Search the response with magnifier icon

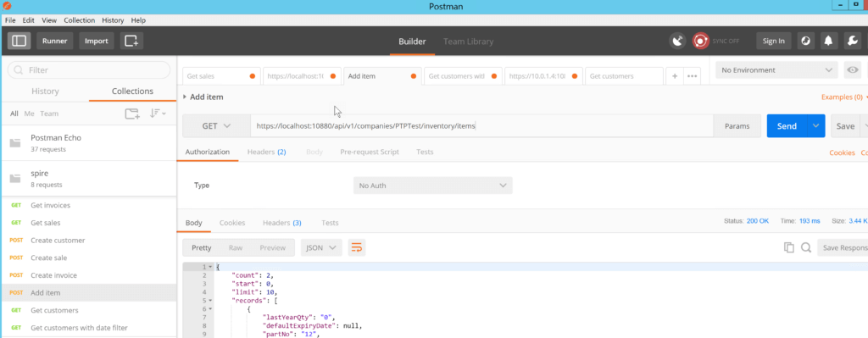pos(806,248)
